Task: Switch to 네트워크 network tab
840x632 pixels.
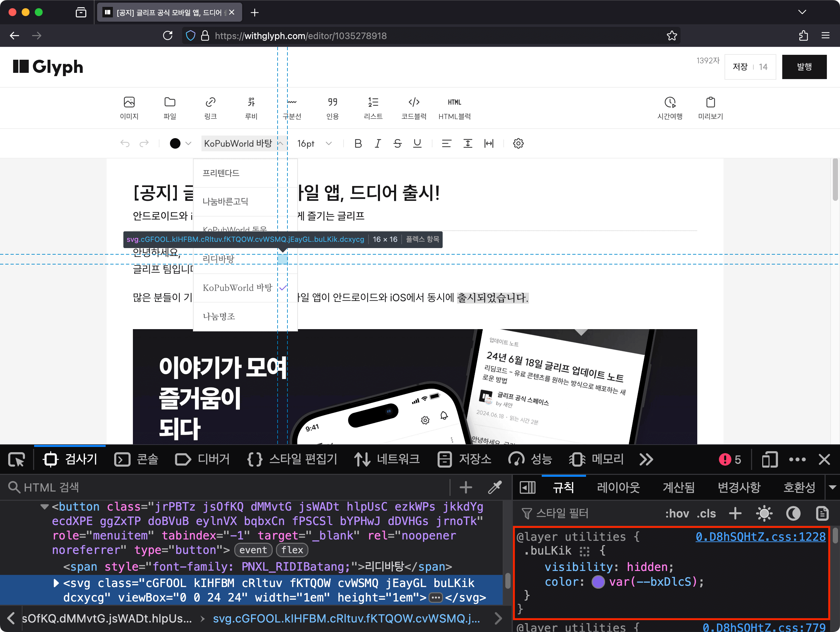Action: 387,460
